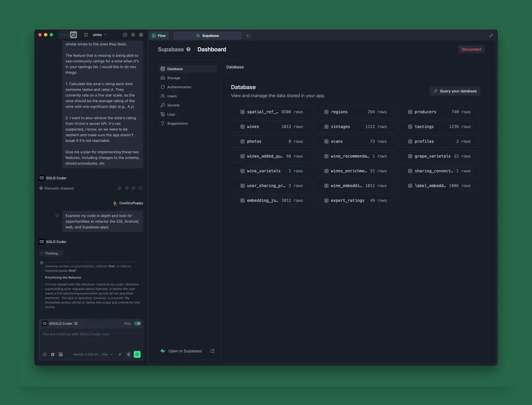The image size is (532, 405).
Task: Copy the stopped response
Action: point(133,188)
